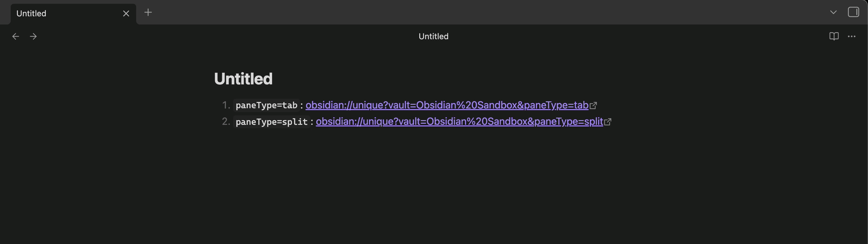Click the Untitled title in the view header
Viewport: 868px width, 244px height.
pyautogui.click(x=433, y=36)
